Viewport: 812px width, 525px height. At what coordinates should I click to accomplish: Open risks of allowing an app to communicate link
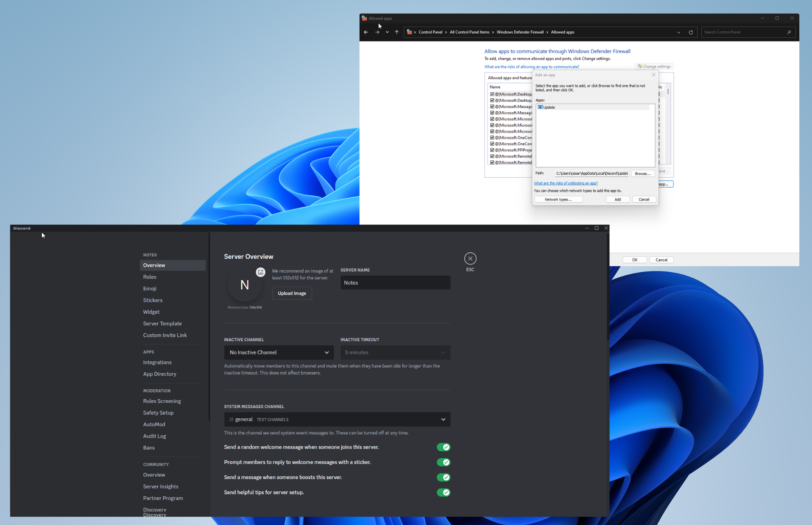(531, 67)
